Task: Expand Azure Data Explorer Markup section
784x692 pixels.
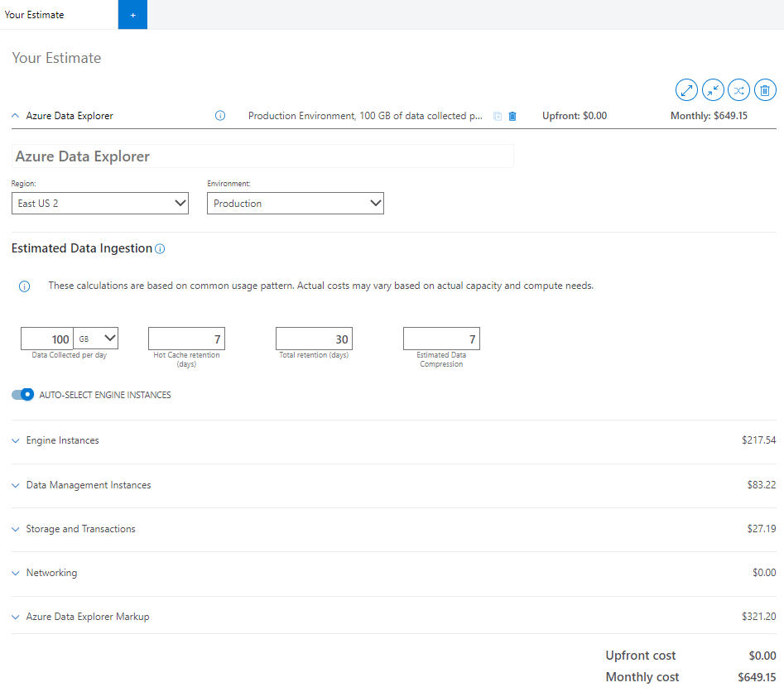Action: (80, 617)
